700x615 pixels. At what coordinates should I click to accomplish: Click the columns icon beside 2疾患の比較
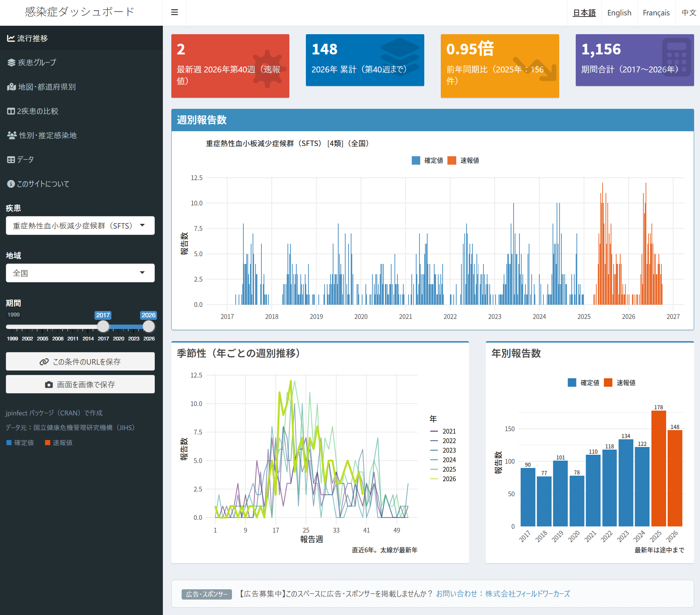coord(11,111)
